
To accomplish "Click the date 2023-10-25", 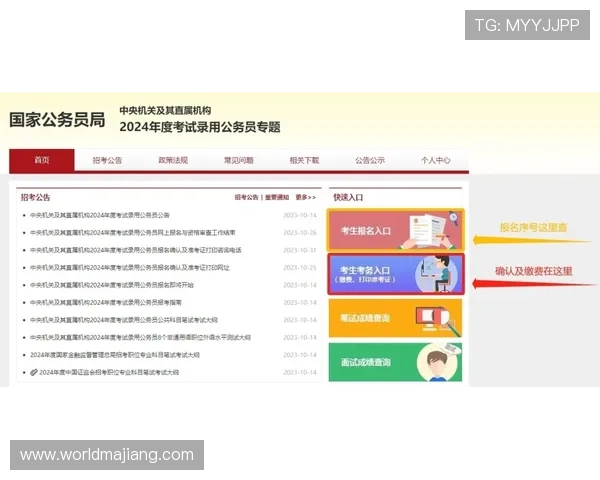I will coord(300,268).
